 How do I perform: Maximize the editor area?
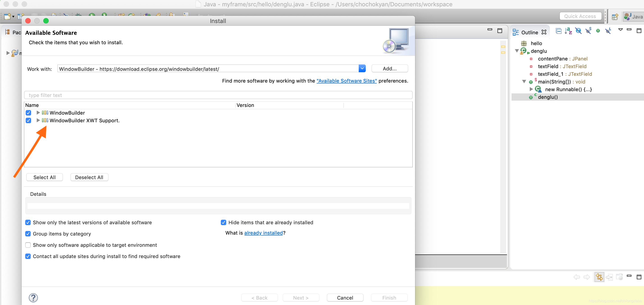500,30
